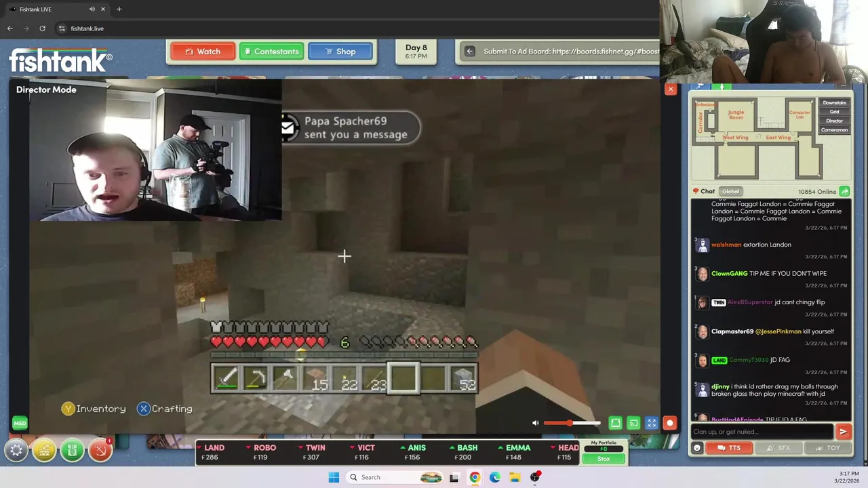The width and height of the screenshot is (868, 488).
Task: Open the emoji picker in chat
Action: tap(696, 448)
